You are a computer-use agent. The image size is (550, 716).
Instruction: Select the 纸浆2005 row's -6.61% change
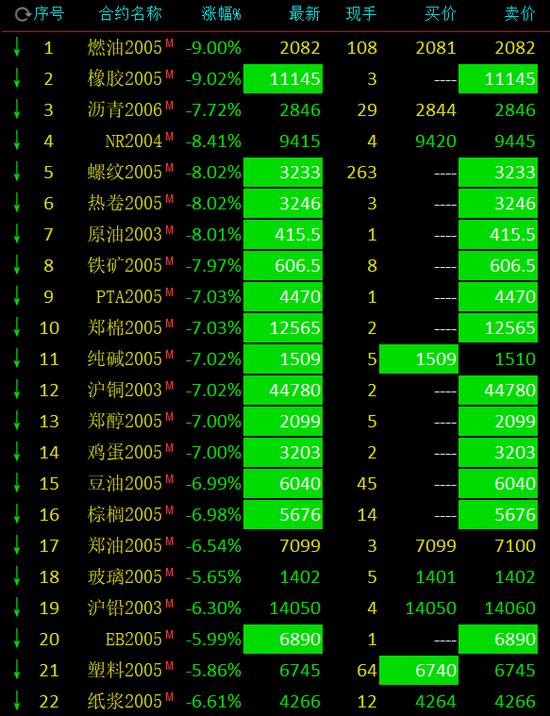pyautogui.click(x=213, y=701)
